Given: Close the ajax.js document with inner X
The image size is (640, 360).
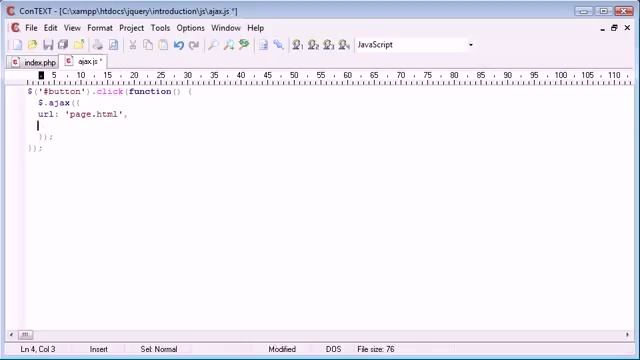Looking at the screenshot, I should [x=627, y=28].
